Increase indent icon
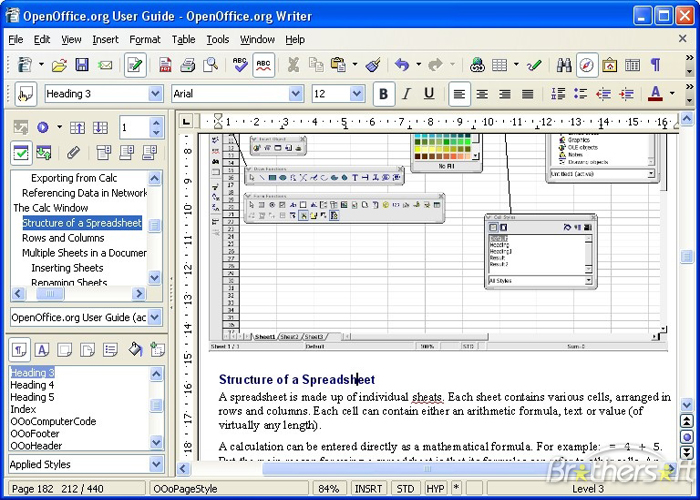The width and height of the screenshot is (700, 500). click(x=626, y=94)
